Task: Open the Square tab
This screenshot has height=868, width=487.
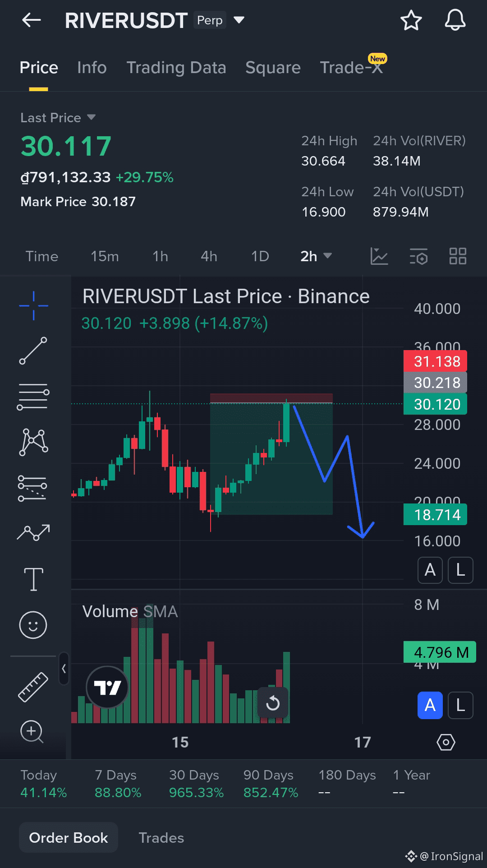Action: coord(273,68)
